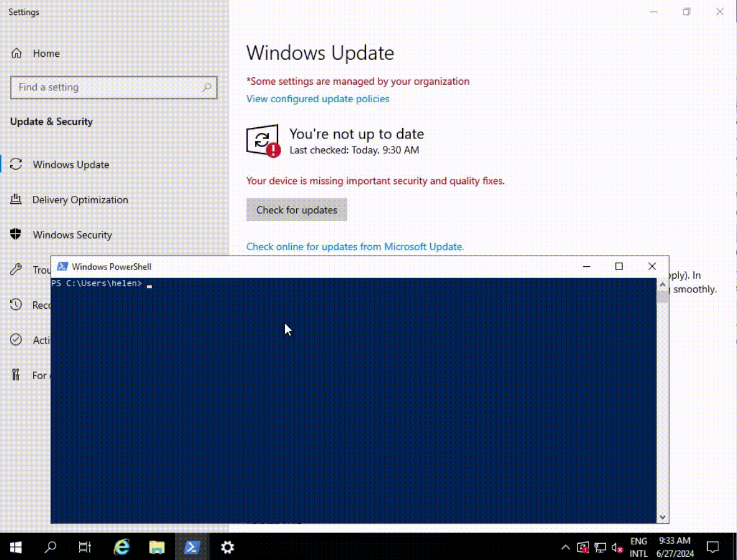Click the Activation checkmark icon
The image size is (737, 560).
point(16,339)
